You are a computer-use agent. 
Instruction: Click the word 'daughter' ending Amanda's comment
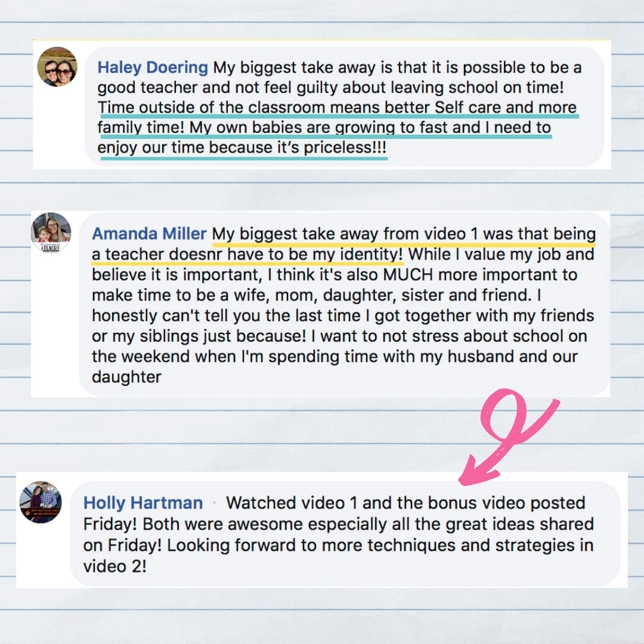[126, 377]
